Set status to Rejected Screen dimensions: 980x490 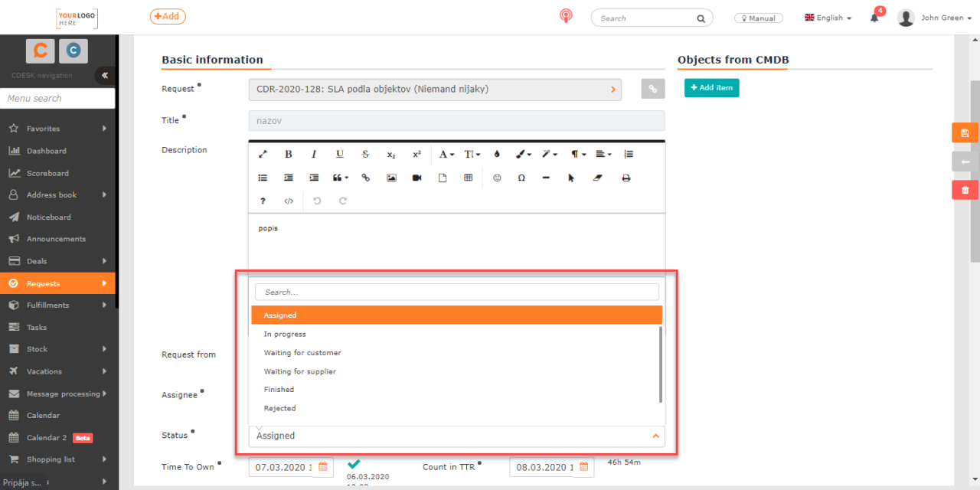pos(455,408)
